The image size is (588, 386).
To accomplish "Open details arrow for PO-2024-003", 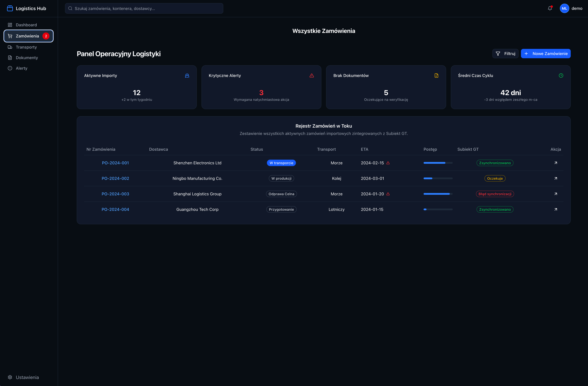I will (x=556, y=194).
